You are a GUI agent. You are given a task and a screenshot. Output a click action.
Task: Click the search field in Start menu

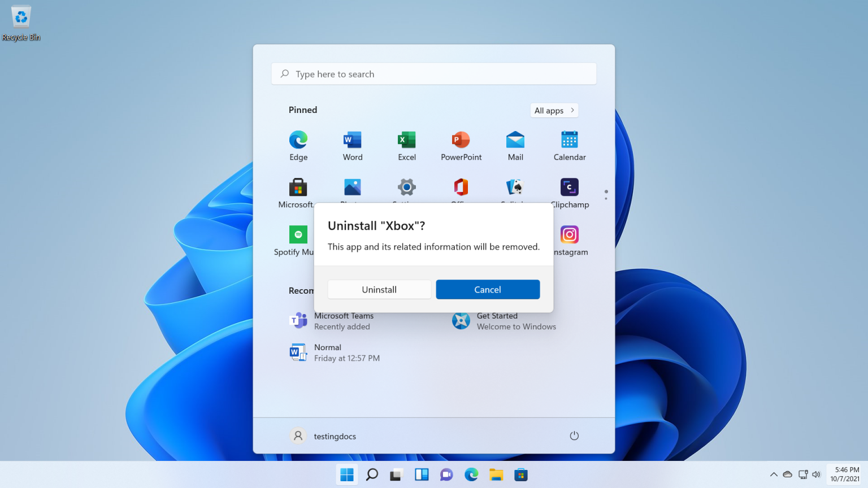433,73
